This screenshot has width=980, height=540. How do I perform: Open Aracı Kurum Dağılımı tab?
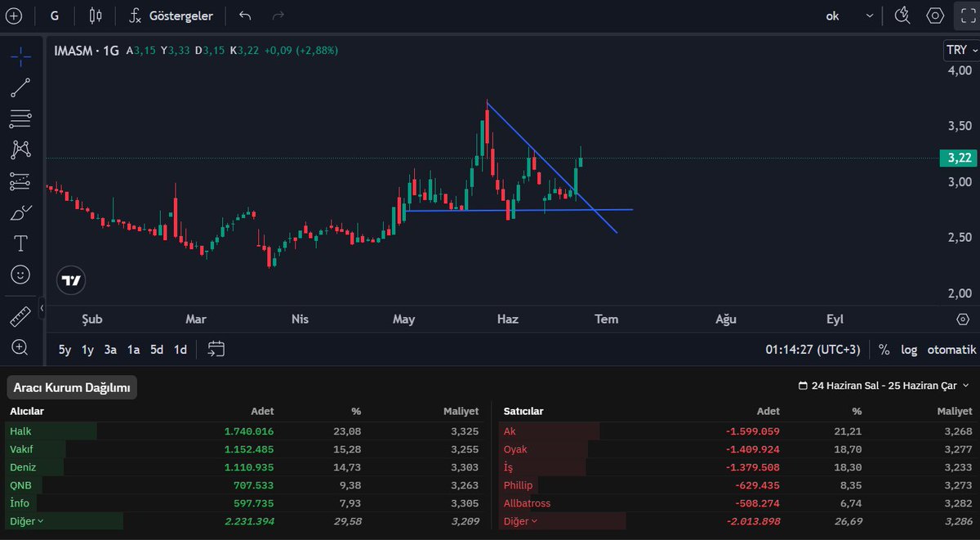(72, 387)
